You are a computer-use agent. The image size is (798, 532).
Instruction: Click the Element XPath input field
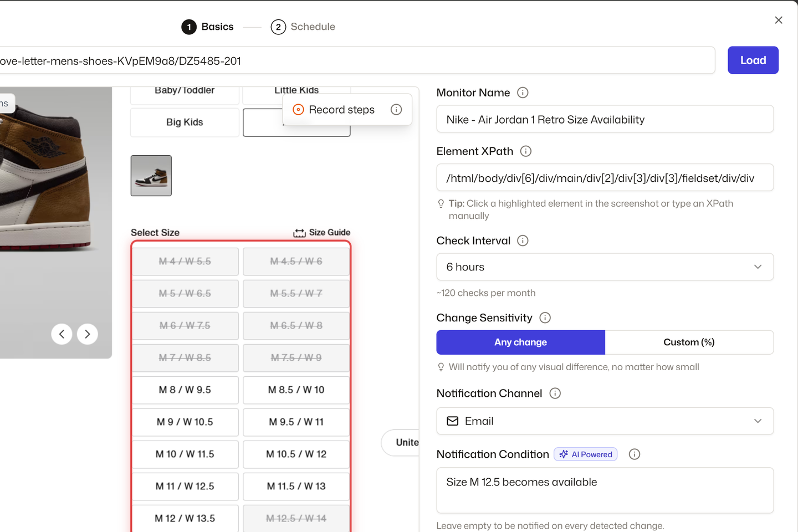605,178
